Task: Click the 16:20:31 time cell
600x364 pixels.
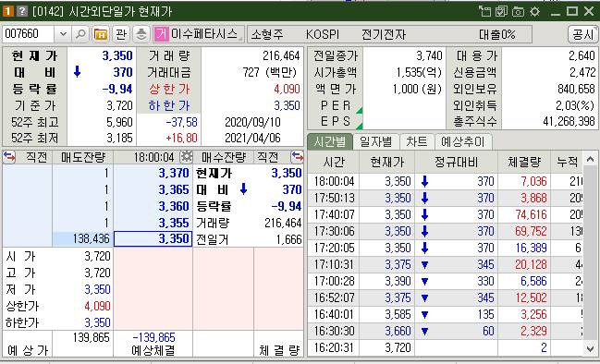Action: (334, 347)
